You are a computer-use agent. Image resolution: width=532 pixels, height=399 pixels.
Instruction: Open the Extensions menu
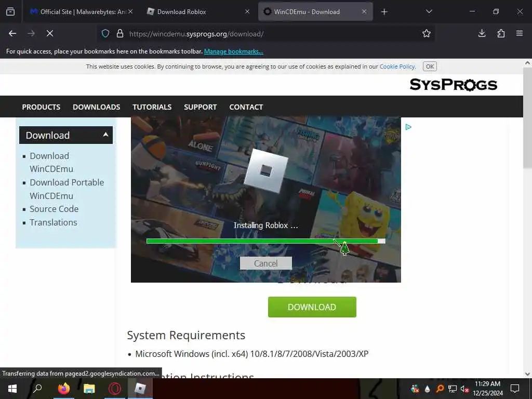point(501,33)
